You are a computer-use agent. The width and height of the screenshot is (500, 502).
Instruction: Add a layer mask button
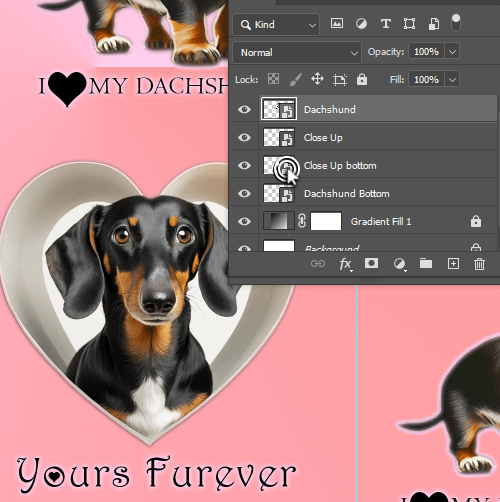(371, 263)
